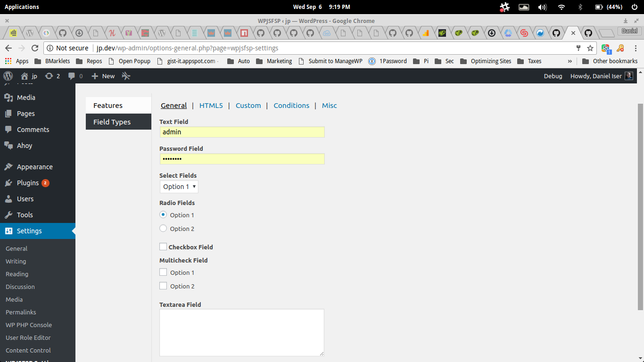Open the Submit to ManageWP bookmark
This screenshot has height=362, width=644.
330,61
